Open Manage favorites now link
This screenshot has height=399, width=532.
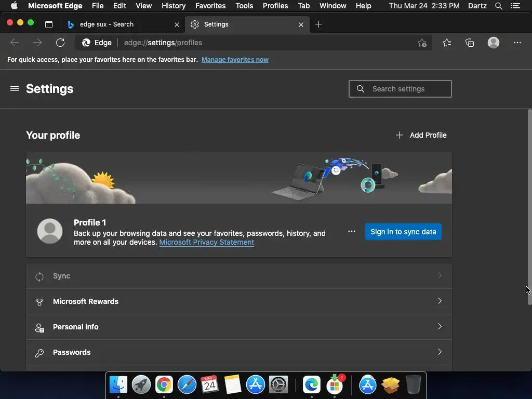click(x=235, y=60)
